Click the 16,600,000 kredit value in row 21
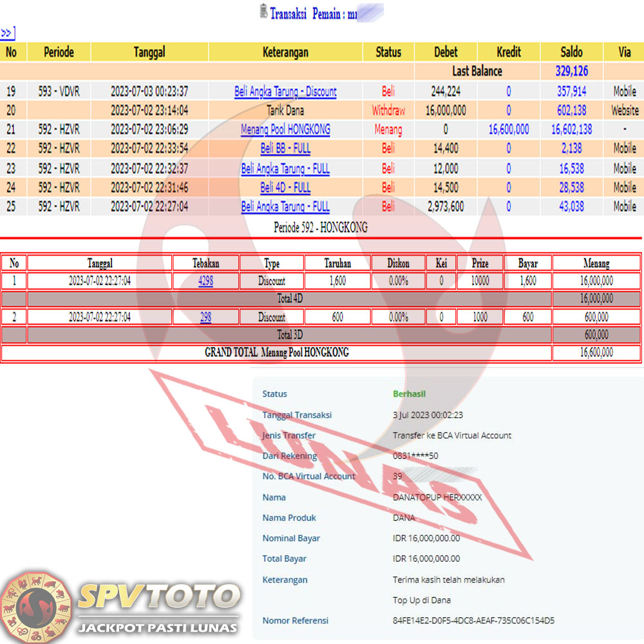 coord(508,129)
